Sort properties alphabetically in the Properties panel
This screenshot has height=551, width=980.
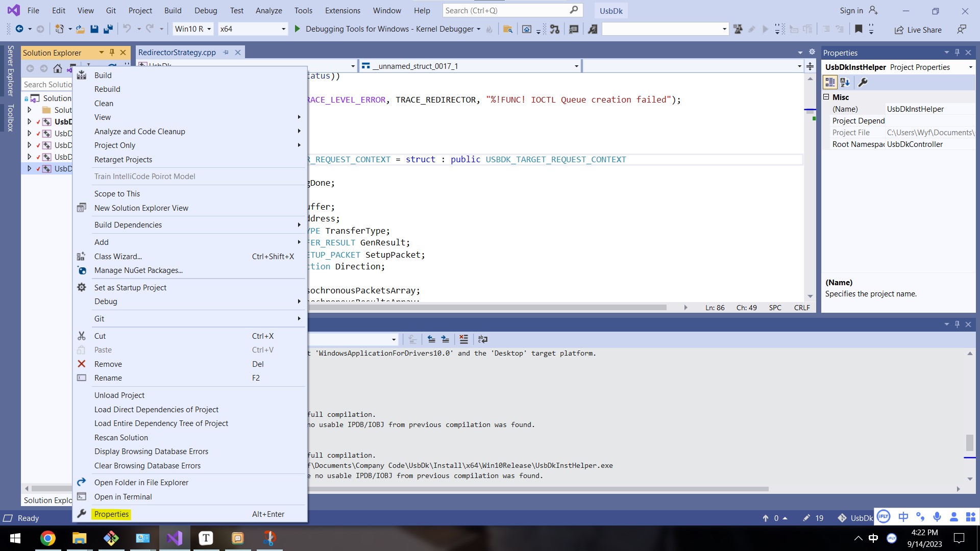845,82
